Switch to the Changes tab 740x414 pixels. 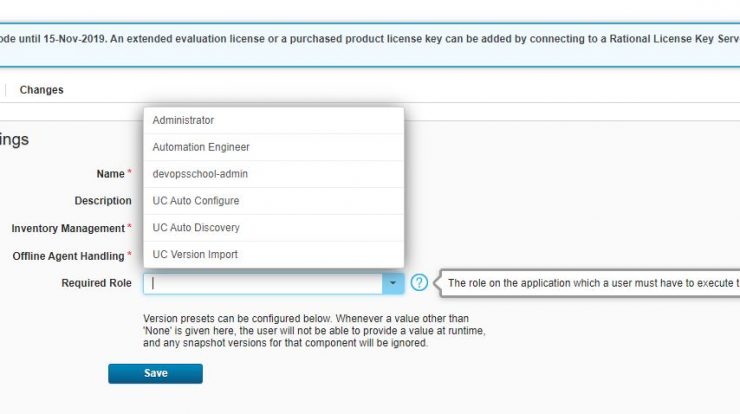coord(42,90)
